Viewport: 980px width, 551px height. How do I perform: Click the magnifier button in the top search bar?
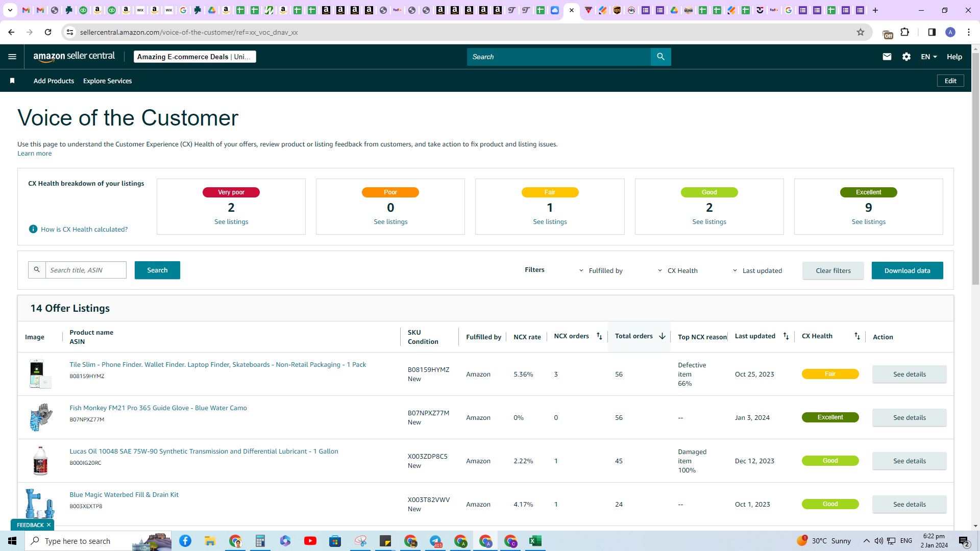click(x=660, y=57)
